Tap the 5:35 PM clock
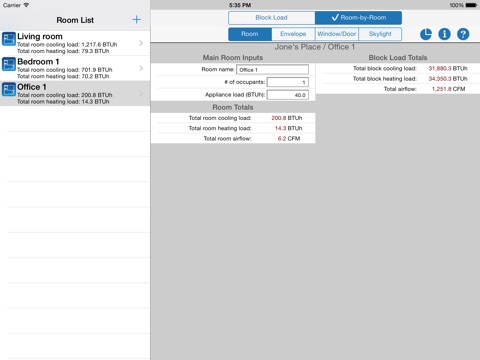The height and width of the screenshot is (360, 480). (x=240, y=5)
